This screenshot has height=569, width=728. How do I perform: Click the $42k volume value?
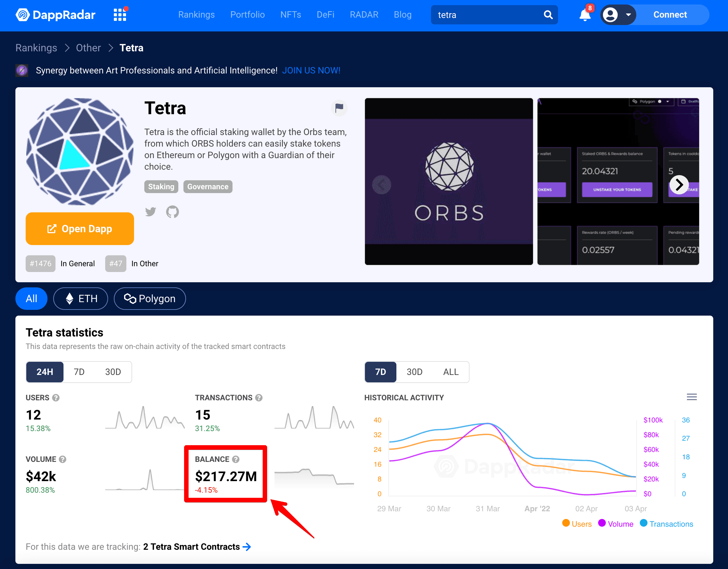coord(41,477)
